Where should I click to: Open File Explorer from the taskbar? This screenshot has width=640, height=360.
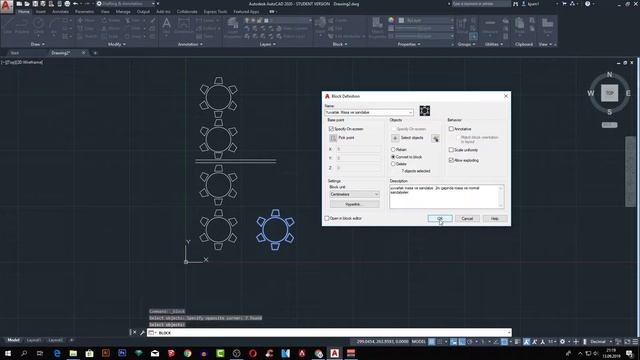[x=73, y=353]
